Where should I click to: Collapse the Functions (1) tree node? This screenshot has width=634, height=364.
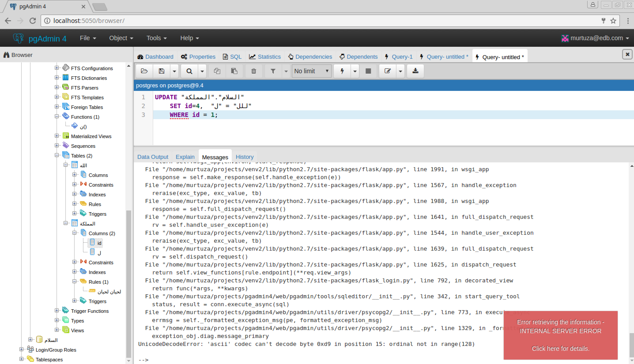57,116
